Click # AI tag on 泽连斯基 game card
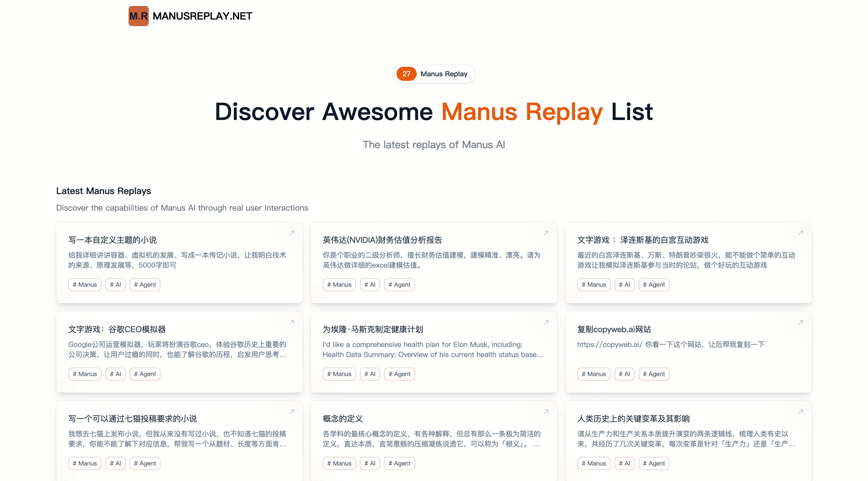Image resolution: width=868 pixels, height=481 pixels. (x=624, y=285)
